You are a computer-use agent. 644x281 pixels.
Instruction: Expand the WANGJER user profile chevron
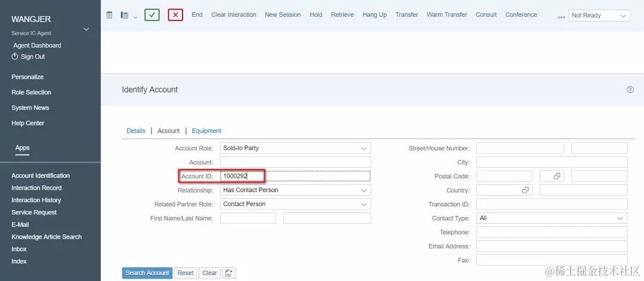point(86,29)
